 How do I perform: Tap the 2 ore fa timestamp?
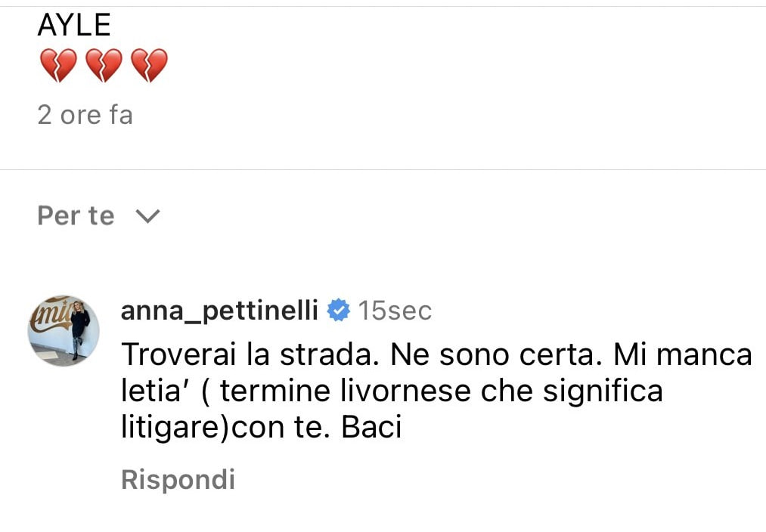point(85,115)
